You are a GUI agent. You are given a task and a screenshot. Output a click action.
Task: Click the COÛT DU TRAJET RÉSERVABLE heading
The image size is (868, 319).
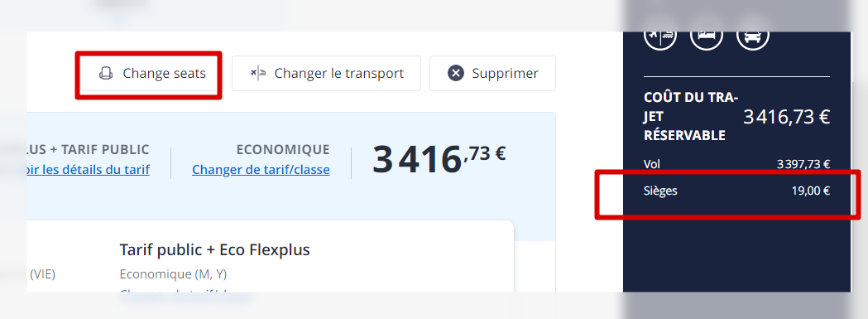(692, 117)
